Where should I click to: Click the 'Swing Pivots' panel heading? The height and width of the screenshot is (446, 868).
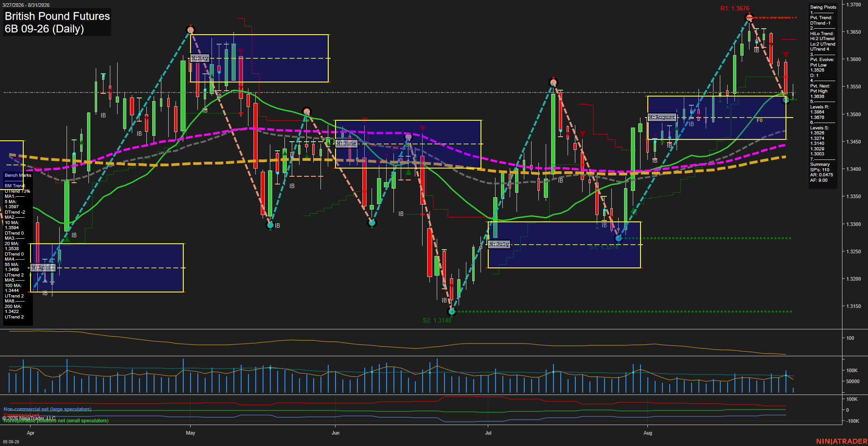tap(823, 7)
